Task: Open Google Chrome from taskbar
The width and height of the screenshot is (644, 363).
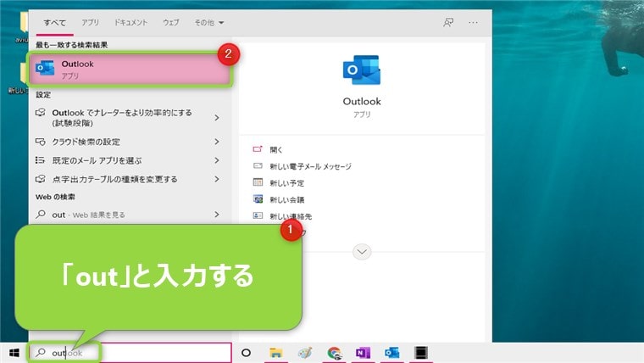Action: 335,353
